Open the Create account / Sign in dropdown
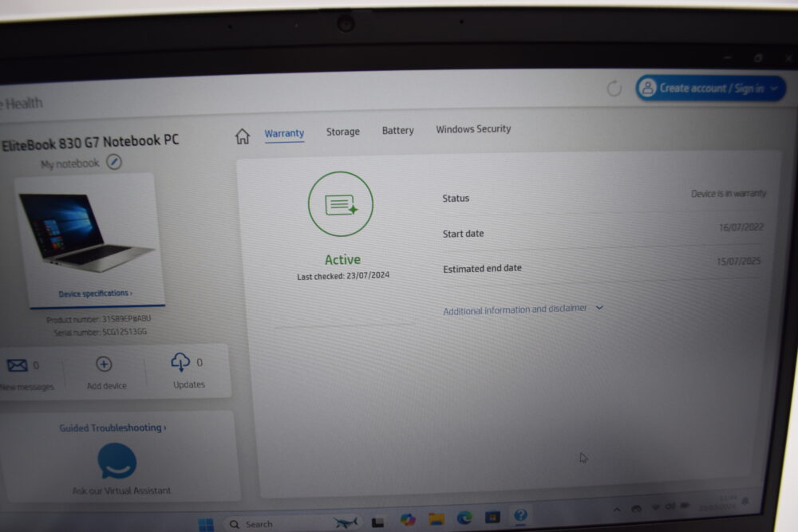 [x=710, y=88]
